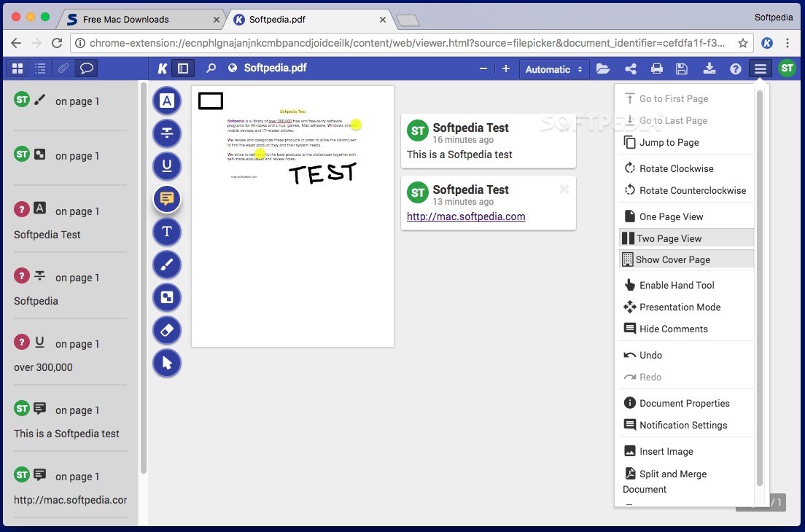Select the text box T tool
This screenshot has width=805, height=532.
click(x=167, y=231)
